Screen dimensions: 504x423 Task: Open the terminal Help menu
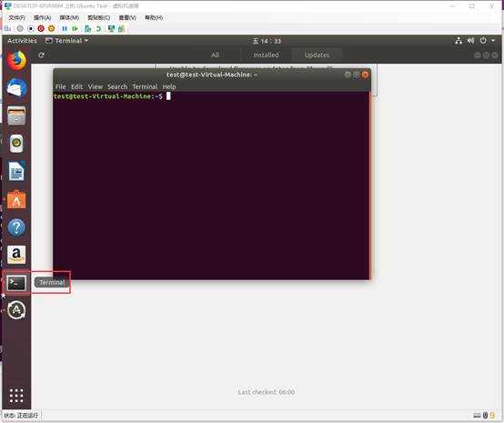coord(169,86)
